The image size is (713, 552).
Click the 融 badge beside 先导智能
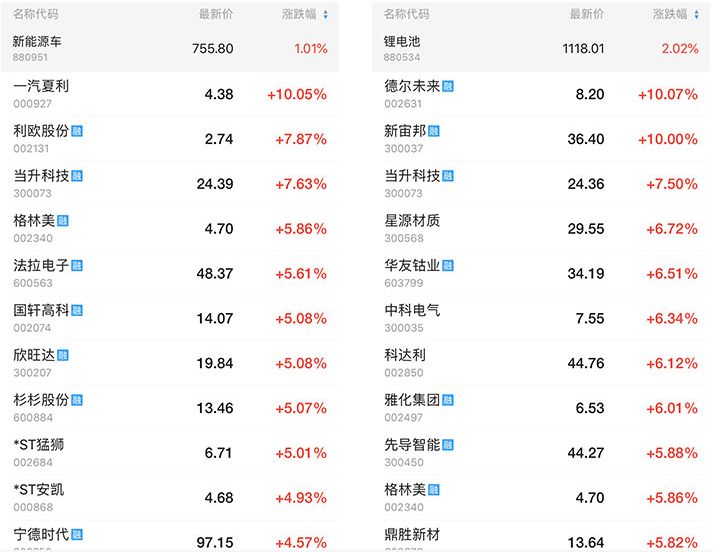pyautogui.click(x=447, y=444)
